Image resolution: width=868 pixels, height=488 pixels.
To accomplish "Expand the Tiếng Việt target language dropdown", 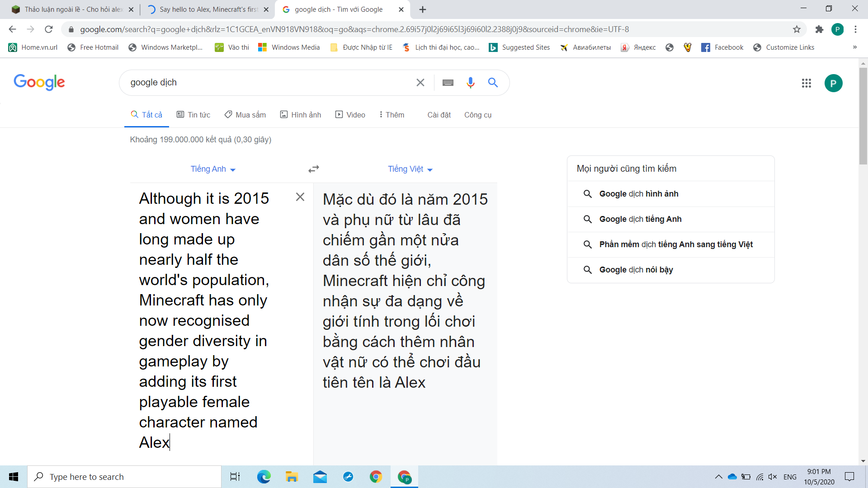I will point(410,169).
